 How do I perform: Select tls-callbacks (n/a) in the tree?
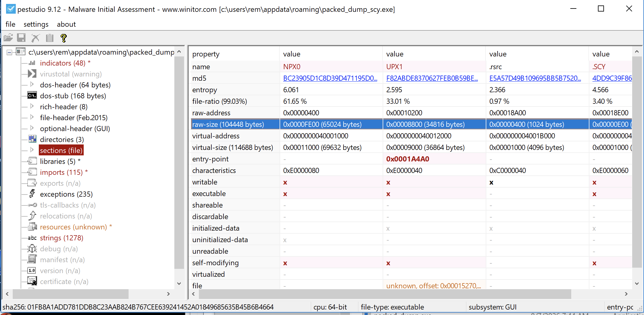[x=68, y=205]
